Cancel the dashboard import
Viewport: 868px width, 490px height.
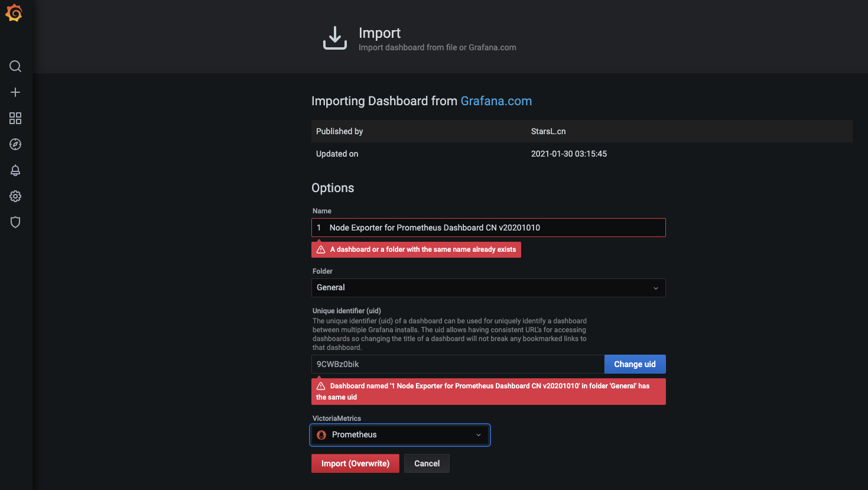coord(427,463)
